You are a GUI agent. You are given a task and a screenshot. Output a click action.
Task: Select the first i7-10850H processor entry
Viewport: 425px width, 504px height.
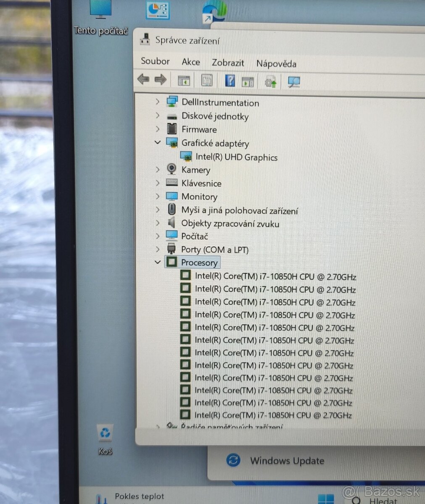tap(275, 277)
